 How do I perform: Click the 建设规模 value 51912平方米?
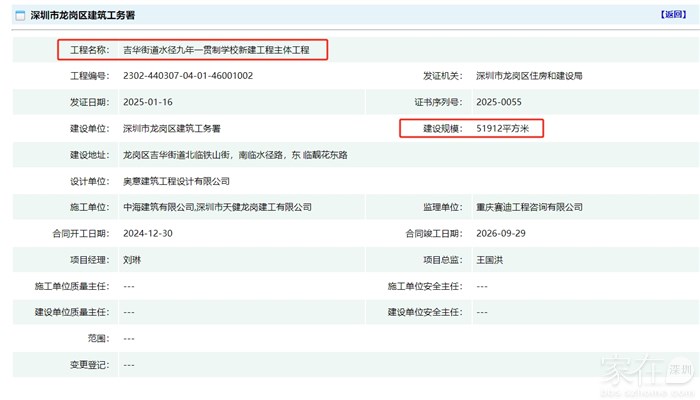tap(510, 129)
